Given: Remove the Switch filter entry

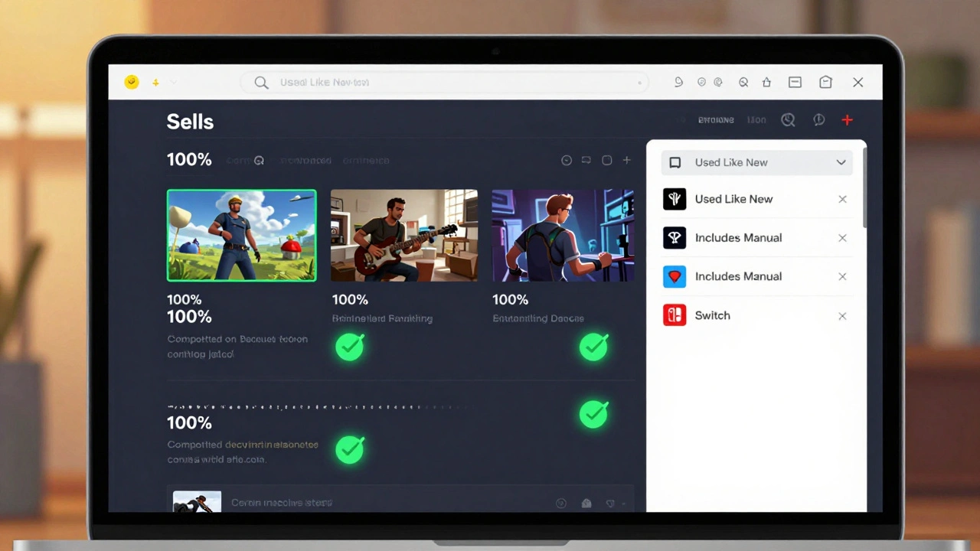Looking at the screenshot, I should click(x=842, y=316).
